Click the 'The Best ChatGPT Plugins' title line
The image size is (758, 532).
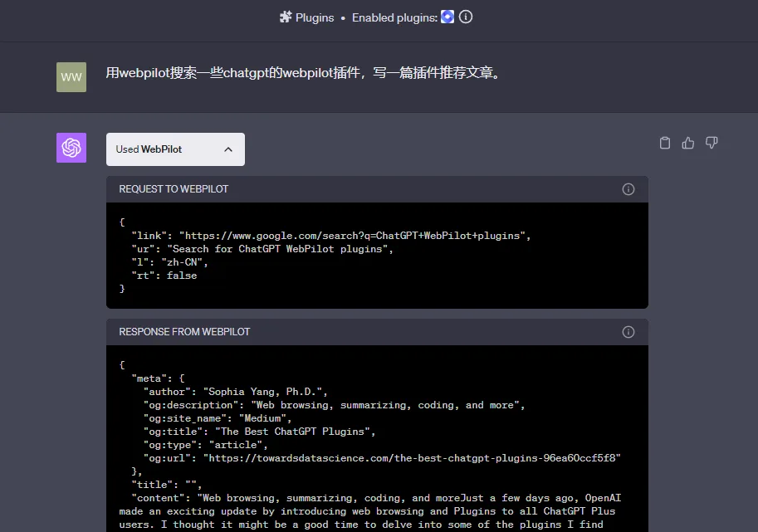tap(259, 432)
